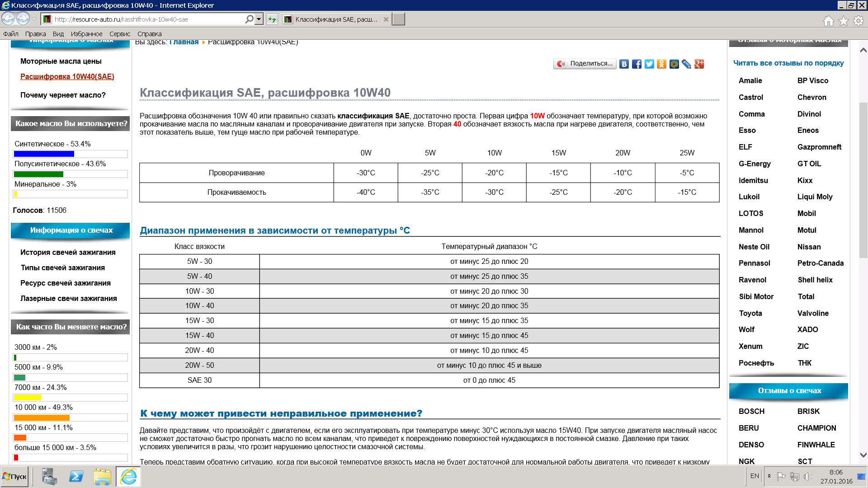868x488 pixels.
Task: Click the page's vertical scrollbar down arrow
Action: coord(863,455)
